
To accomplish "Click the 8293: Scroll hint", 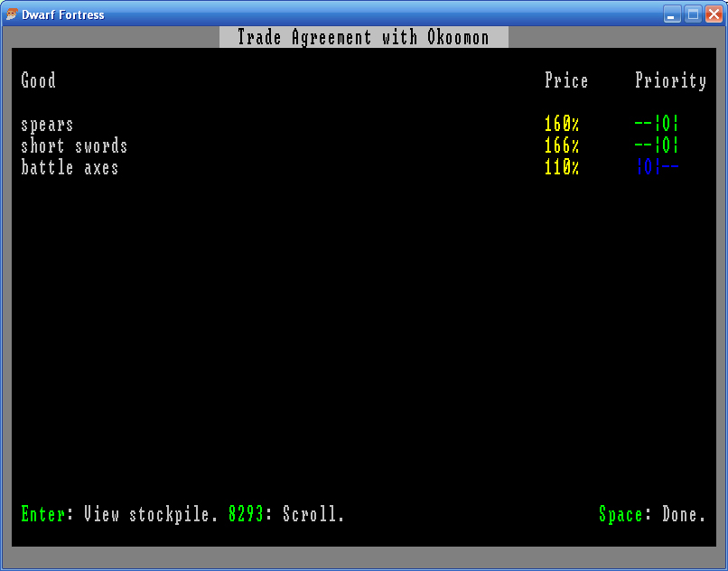I will click(x=286, y=514).
